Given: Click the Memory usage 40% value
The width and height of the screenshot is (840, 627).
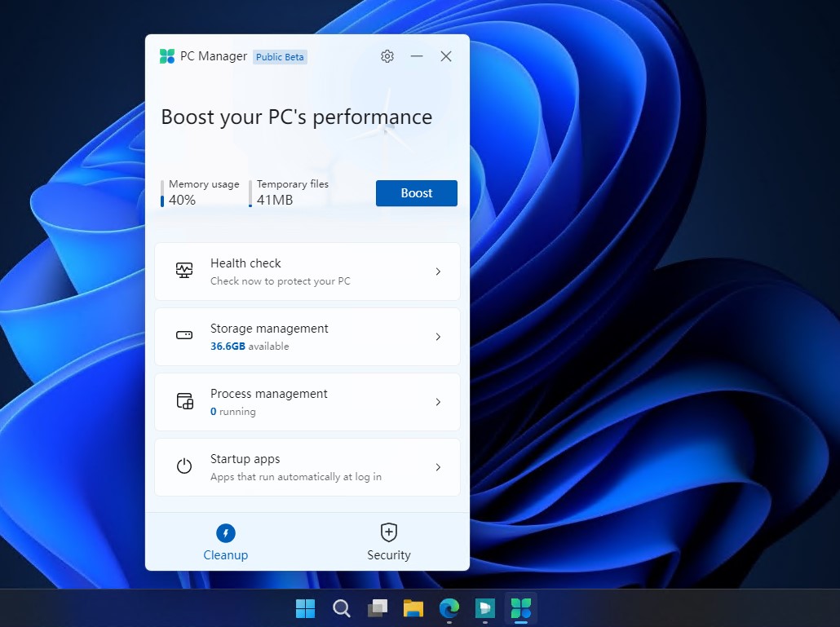Looking at the screenshot, I should click(x=182, y=201).
